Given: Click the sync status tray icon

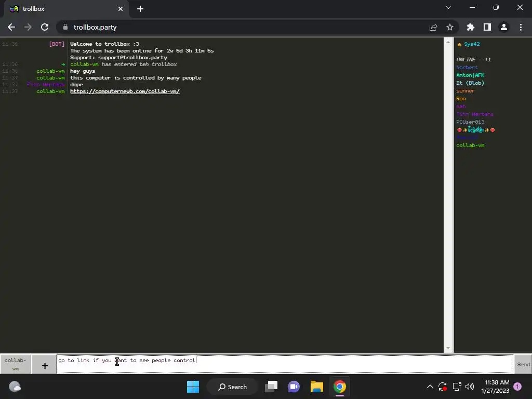Looking at the screenshot, I should coord(443,387).
